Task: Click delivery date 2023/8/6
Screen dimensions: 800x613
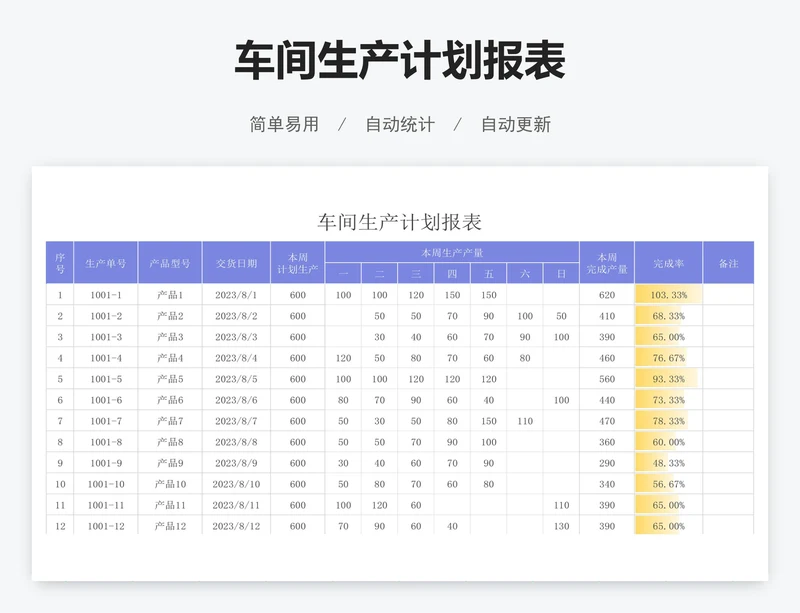Action: [x=236, y=400]
